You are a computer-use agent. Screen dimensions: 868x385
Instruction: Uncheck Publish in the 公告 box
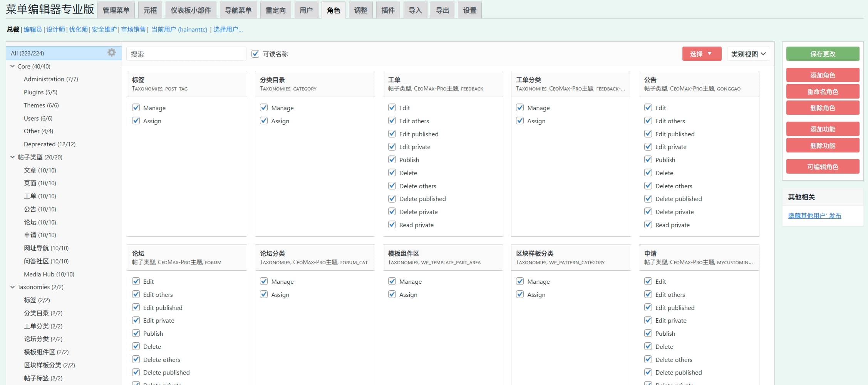click(x=648, y=160)
